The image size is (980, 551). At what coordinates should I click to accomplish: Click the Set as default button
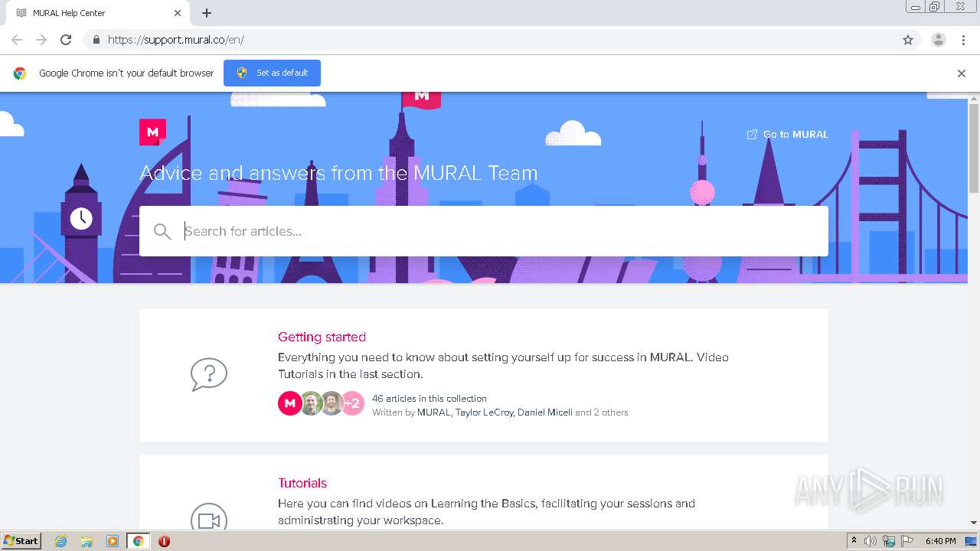coord(272,73)
